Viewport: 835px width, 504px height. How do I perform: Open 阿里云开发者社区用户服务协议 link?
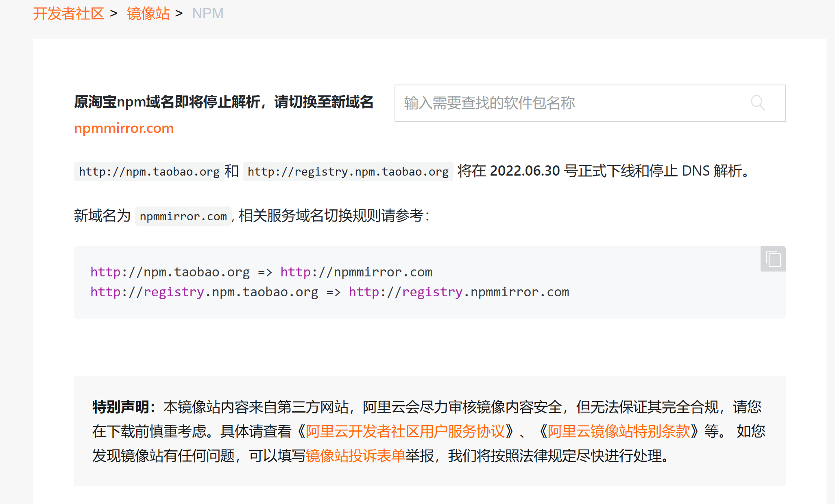(x=406, y=431)
